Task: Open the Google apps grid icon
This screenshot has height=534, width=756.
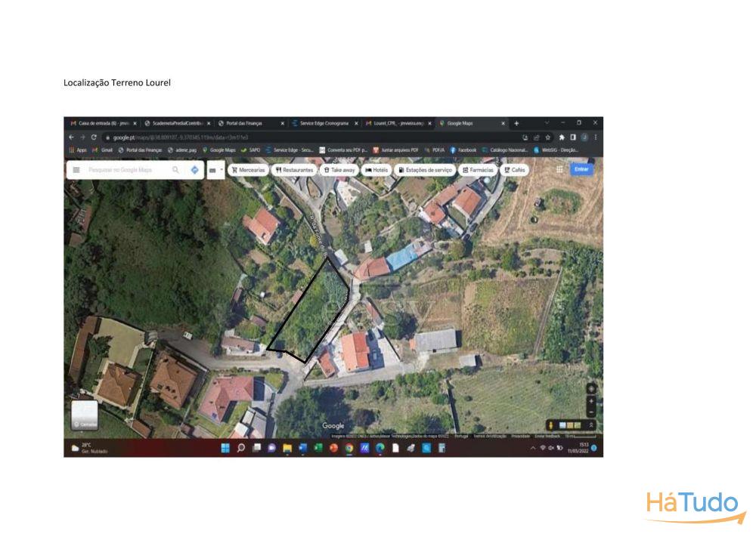Action: 559,169
